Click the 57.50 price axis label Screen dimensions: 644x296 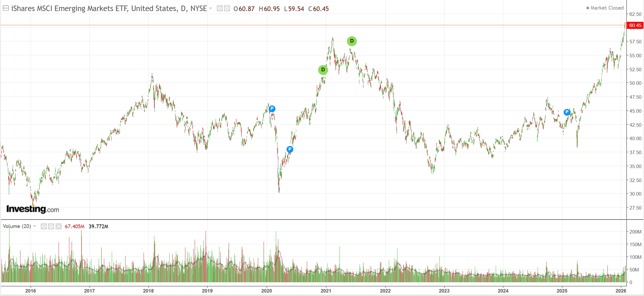pyautogui.click(x=635, y=42)
